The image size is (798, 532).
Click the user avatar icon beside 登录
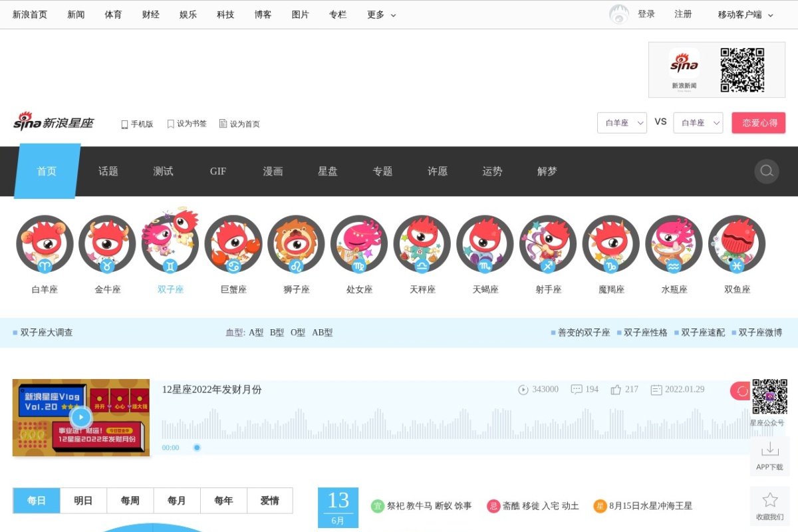pyautogui.click(x=619, y=14)
